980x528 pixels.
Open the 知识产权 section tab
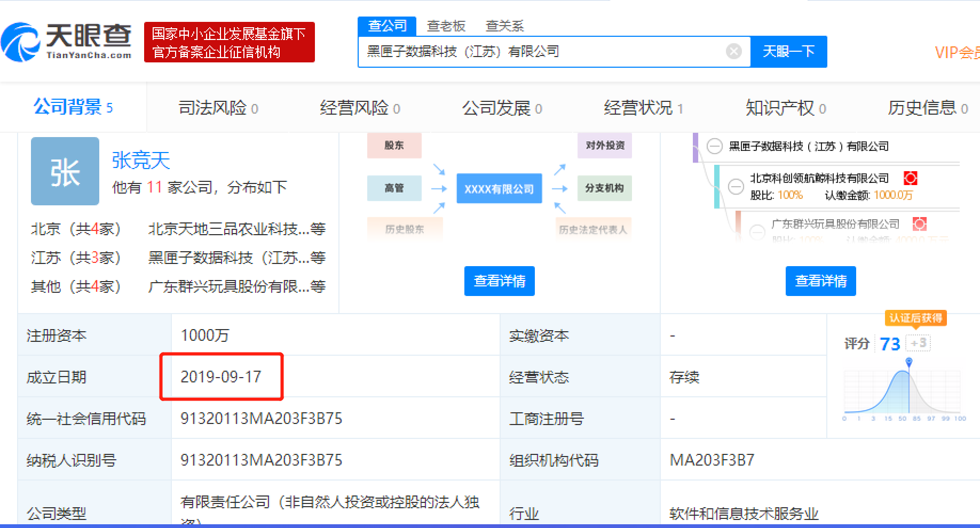[x=786, y=108]
